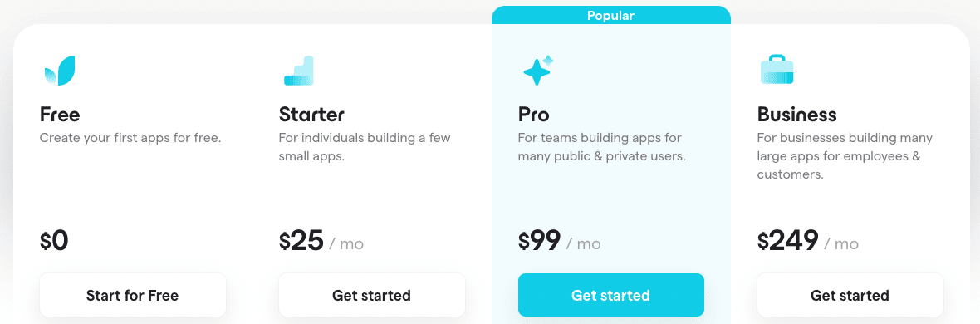This screenshot has width=980, height=324.
Task: Click the Starter plan staircase icon
Action: click(299, 71)
